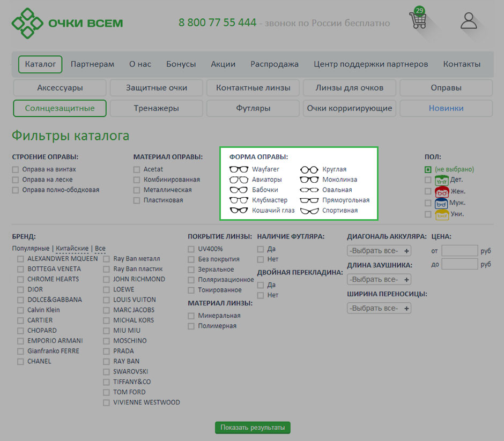
Task: Click the minimum price 'от' field
Action: click(x=459, y=251)
